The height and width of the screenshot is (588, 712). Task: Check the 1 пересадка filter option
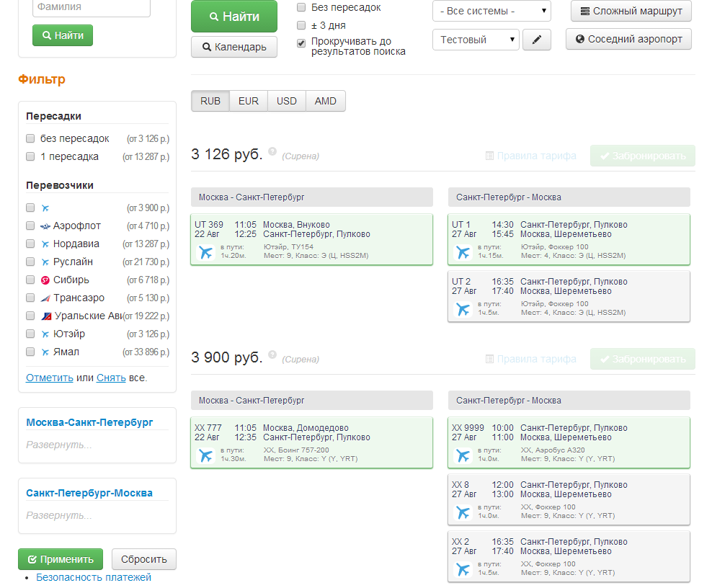(30, 156)
